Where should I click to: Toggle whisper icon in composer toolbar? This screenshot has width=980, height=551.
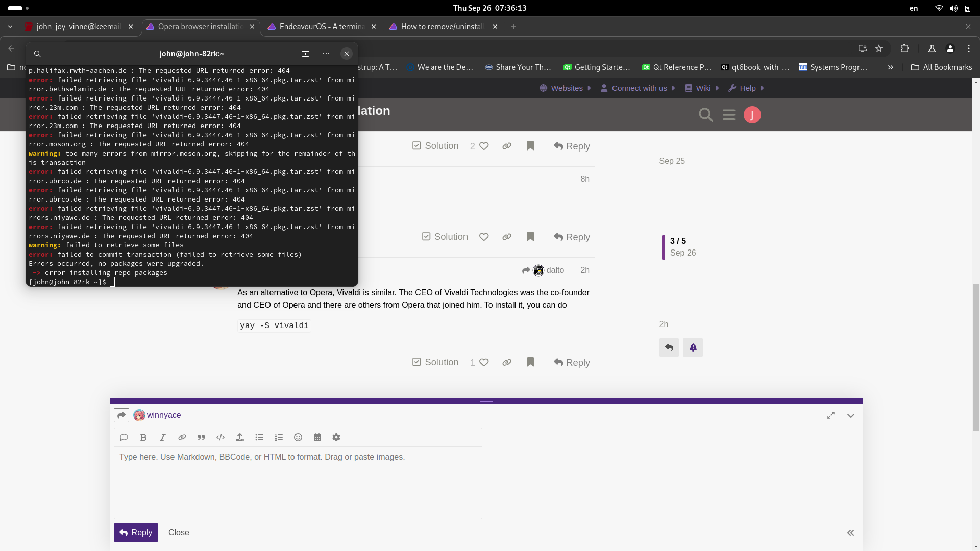point(124,437)
